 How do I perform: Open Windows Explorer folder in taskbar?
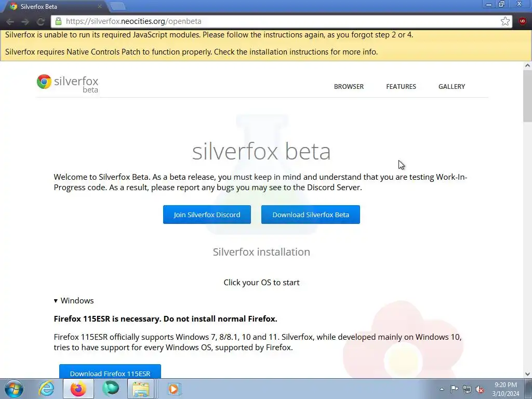pyautogui.click(x=141, y=389)
